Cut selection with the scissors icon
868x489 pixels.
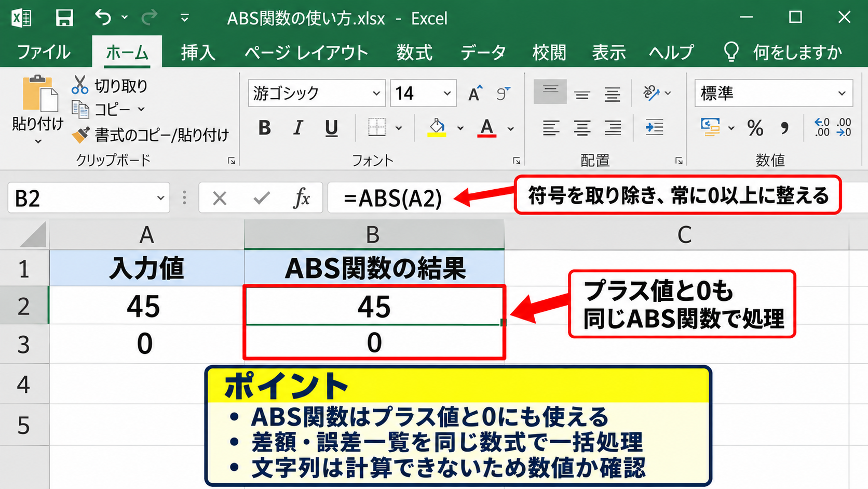[79, 85]
